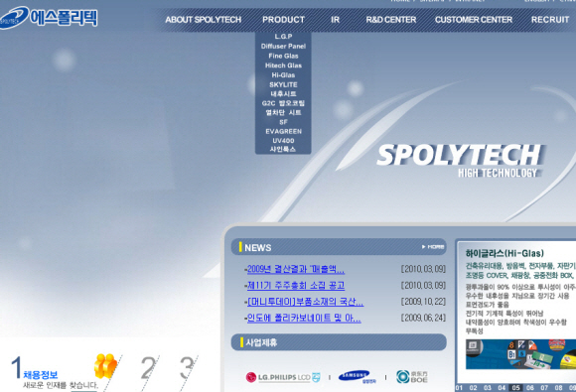This screenshot has width=576, height=392.
Task: Choose EVAGREEN from product dropdown
Action: click(x=283, y=131)
